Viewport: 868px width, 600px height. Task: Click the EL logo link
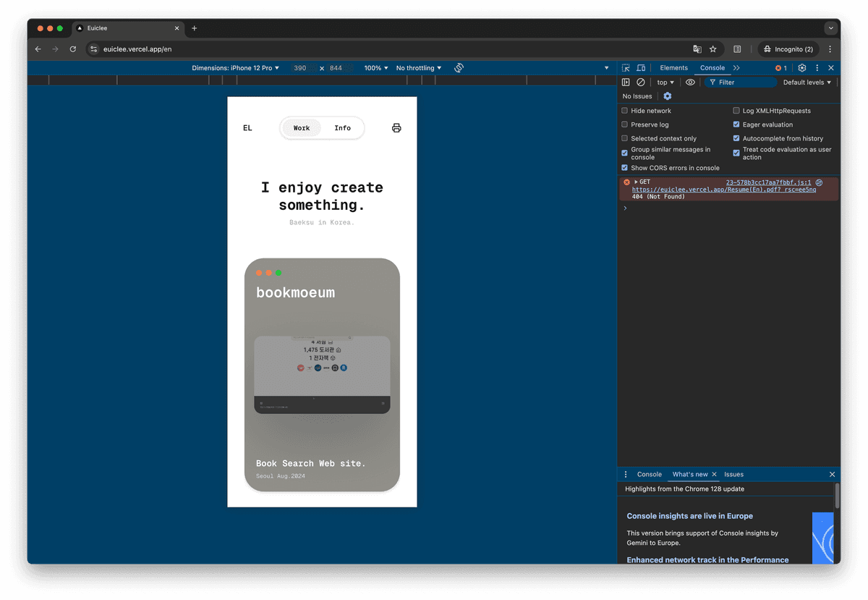247,128
